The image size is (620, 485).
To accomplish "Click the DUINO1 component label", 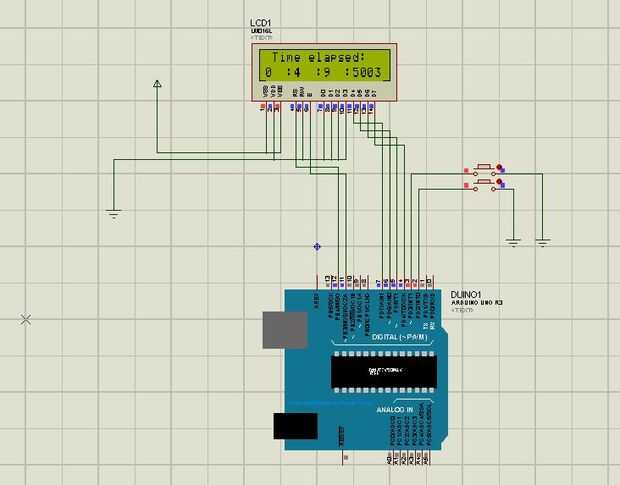I will (x=466, y=295).
